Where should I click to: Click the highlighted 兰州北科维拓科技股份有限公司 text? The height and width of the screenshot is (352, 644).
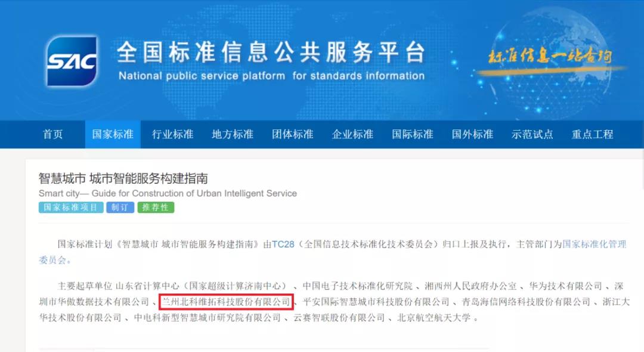(227, 302)
